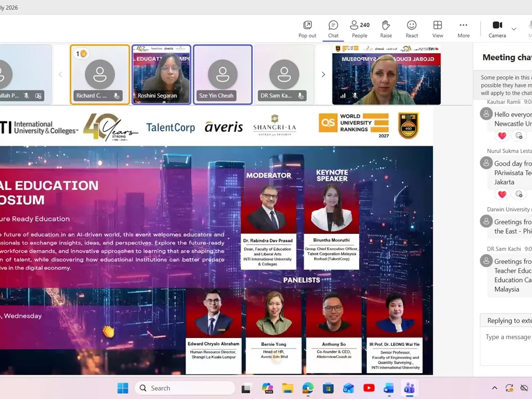Open the More actions menu

point(463,29)
